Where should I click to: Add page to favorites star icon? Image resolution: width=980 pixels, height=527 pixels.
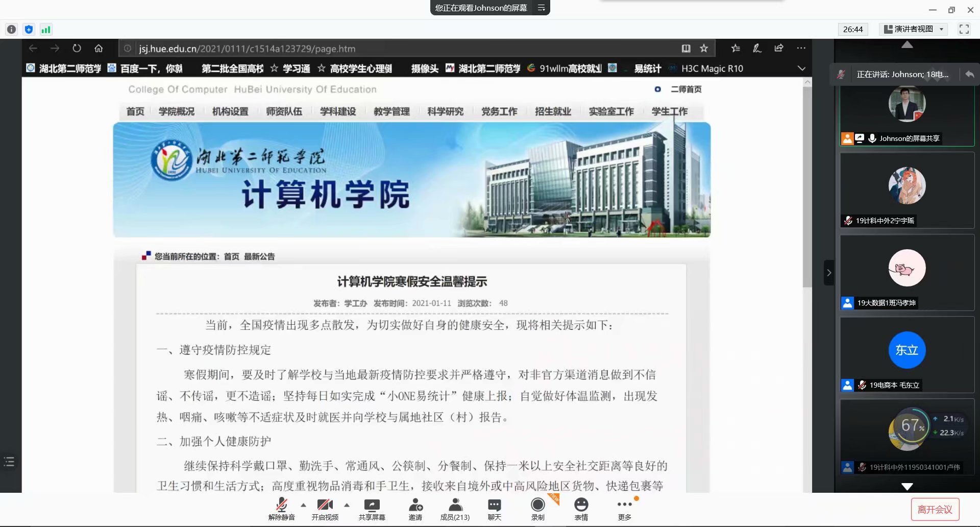(x=704, y=49)
